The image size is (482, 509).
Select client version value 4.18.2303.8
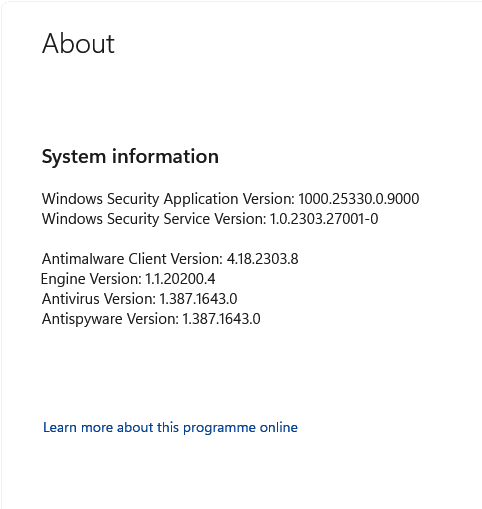click(263, 259)
